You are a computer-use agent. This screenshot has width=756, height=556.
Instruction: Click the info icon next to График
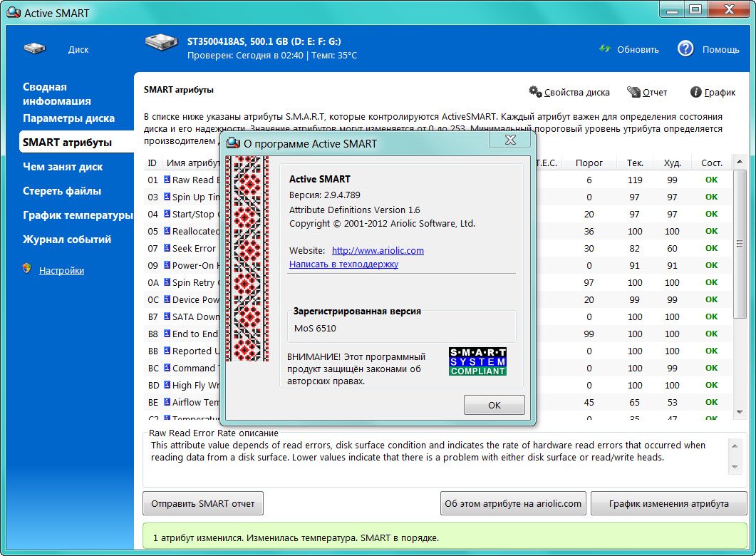click(695, 92)
